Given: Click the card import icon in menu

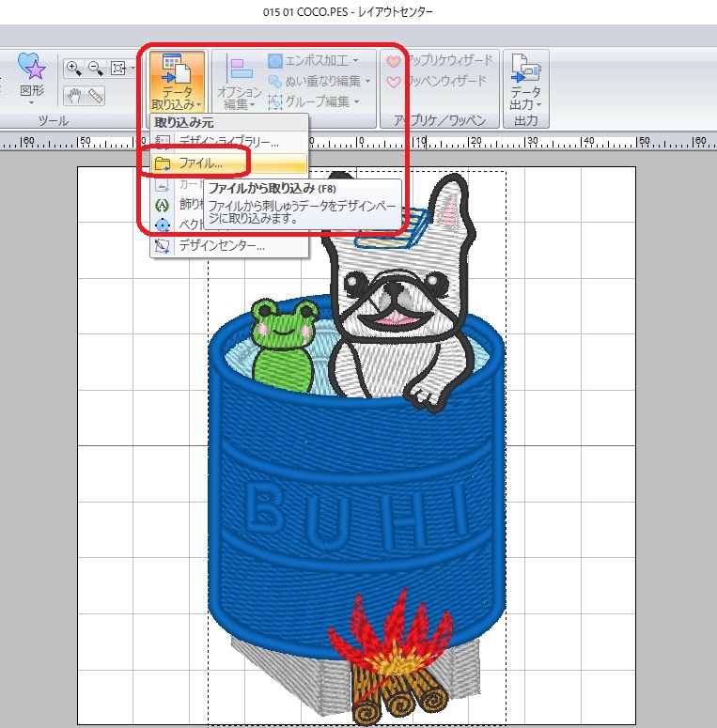Looking at the screenshot, I should pyautogui.click(x=162, y=185).
